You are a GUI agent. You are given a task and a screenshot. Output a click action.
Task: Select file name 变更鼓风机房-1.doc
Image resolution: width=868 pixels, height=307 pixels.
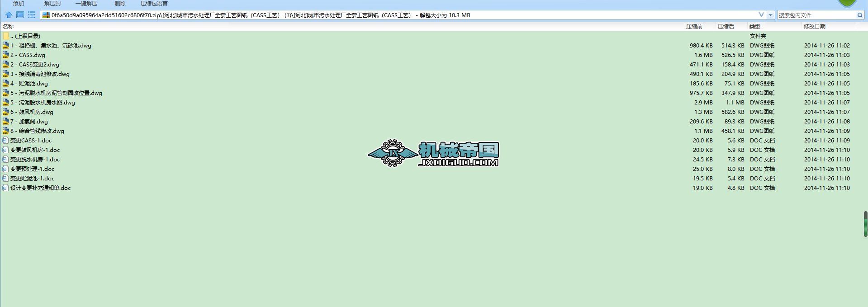[35, 150]
